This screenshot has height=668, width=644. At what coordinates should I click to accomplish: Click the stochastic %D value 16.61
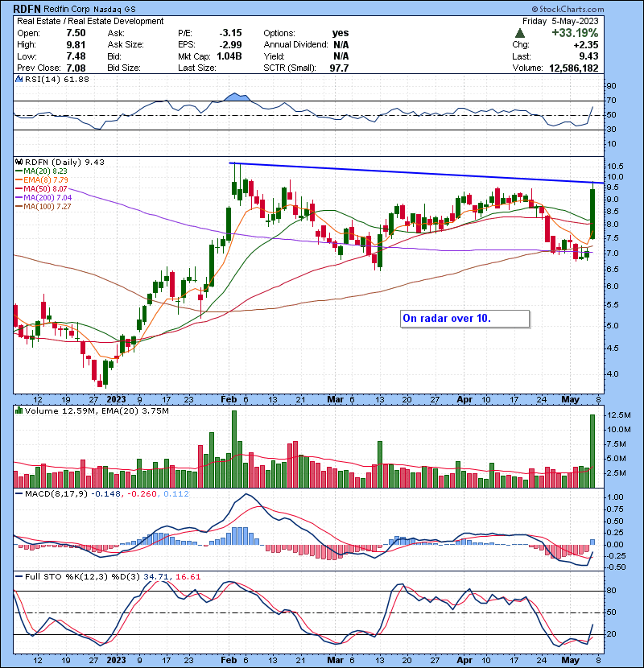click(188, 577)
